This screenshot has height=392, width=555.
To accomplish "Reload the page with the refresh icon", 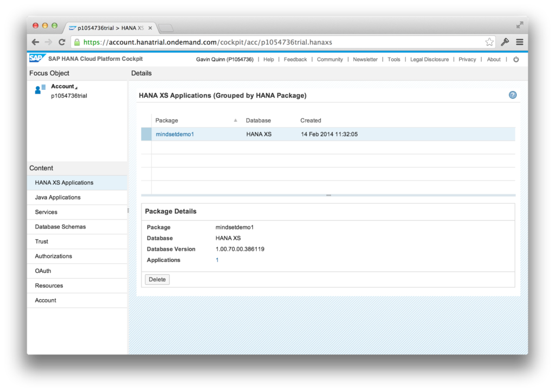I will click(62, 42).
